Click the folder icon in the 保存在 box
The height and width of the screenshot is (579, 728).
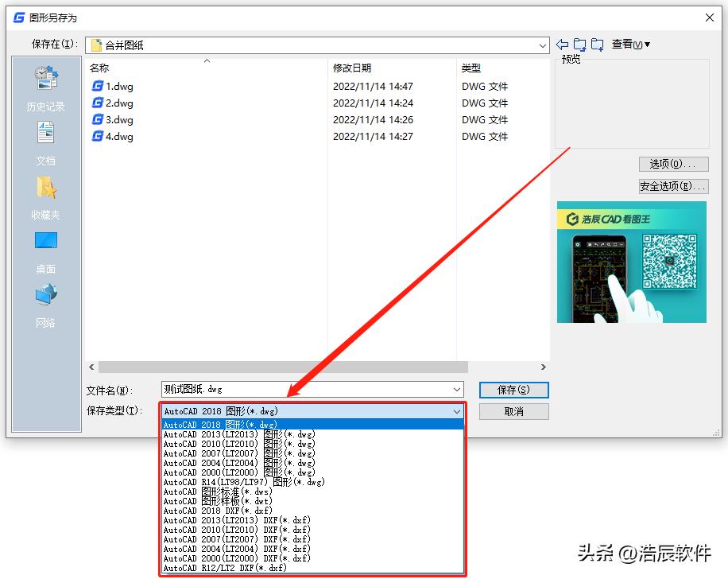tap(96, 45)
